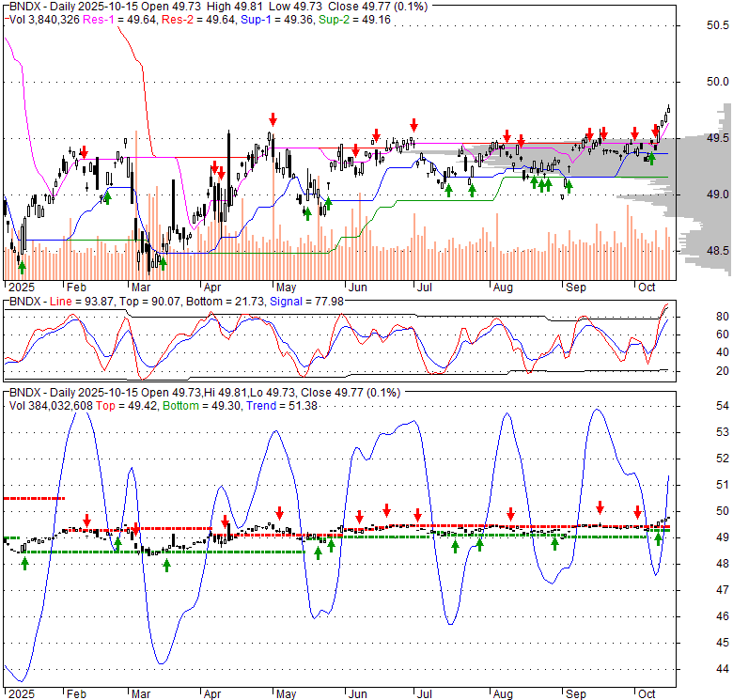Select the Top = 49.42 legend in the bottom chart
The image size is (733, 700).
click(x=127, y=406)
